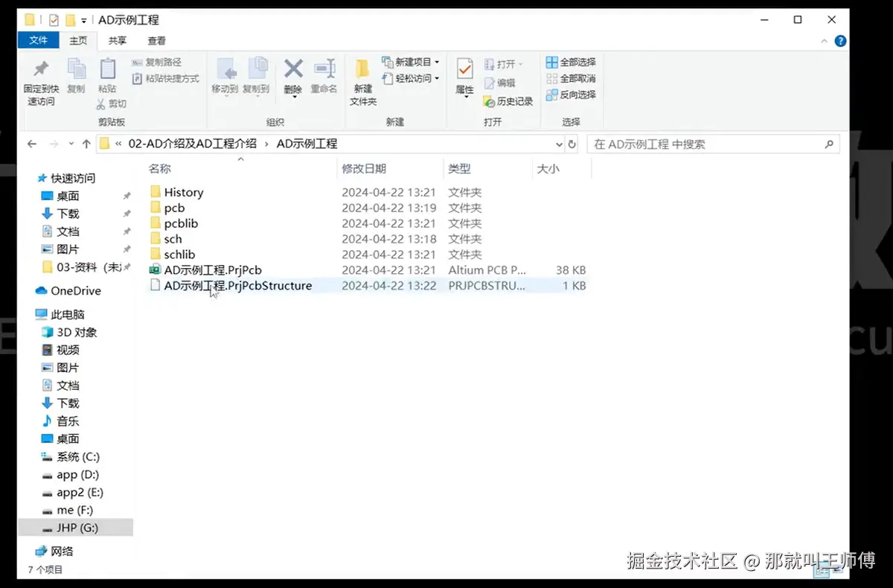Open the 属性 (properties) checkmark icon
The height and width of the screenshot is (588, 893).
point(464,69)
